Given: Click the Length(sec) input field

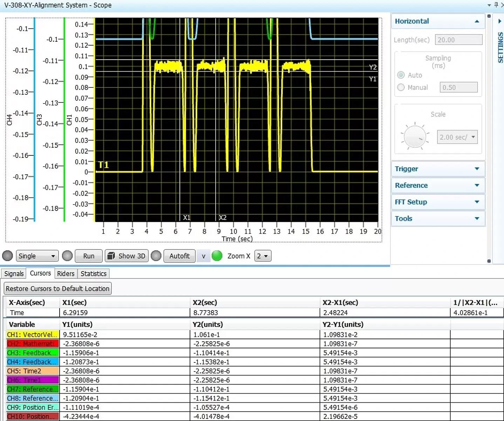Looking at the screenshot, I should click(458, 40).
